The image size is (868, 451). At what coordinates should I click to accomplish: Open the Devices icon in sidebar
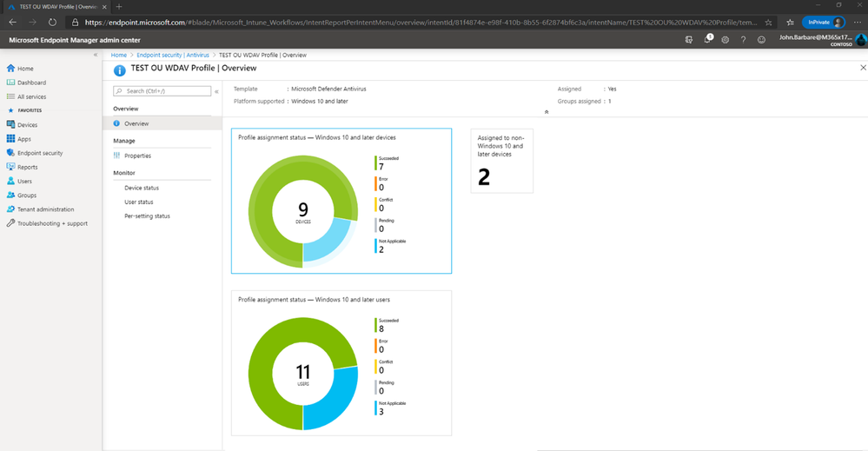coord(10,124)
